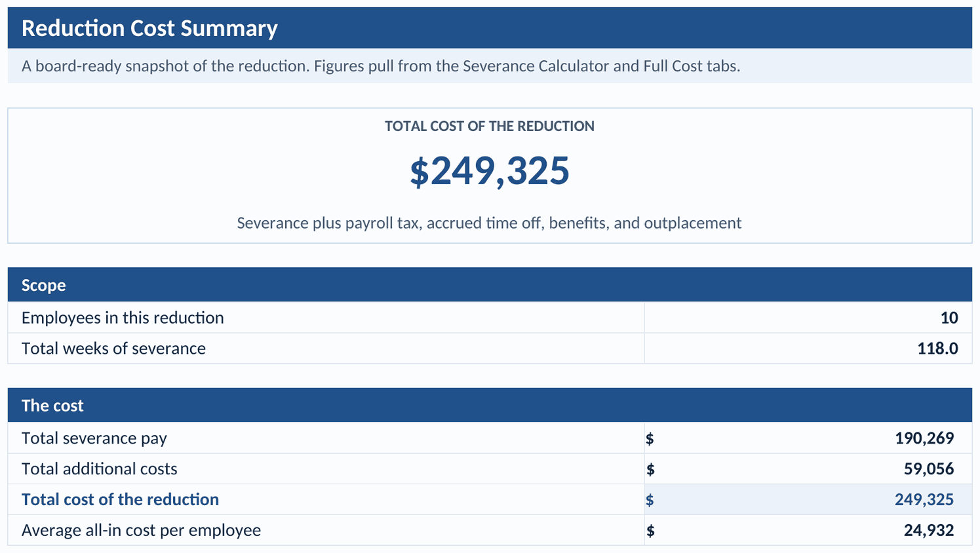
Task: Click the board-ready snapshot description line
Action: (381, 66)
